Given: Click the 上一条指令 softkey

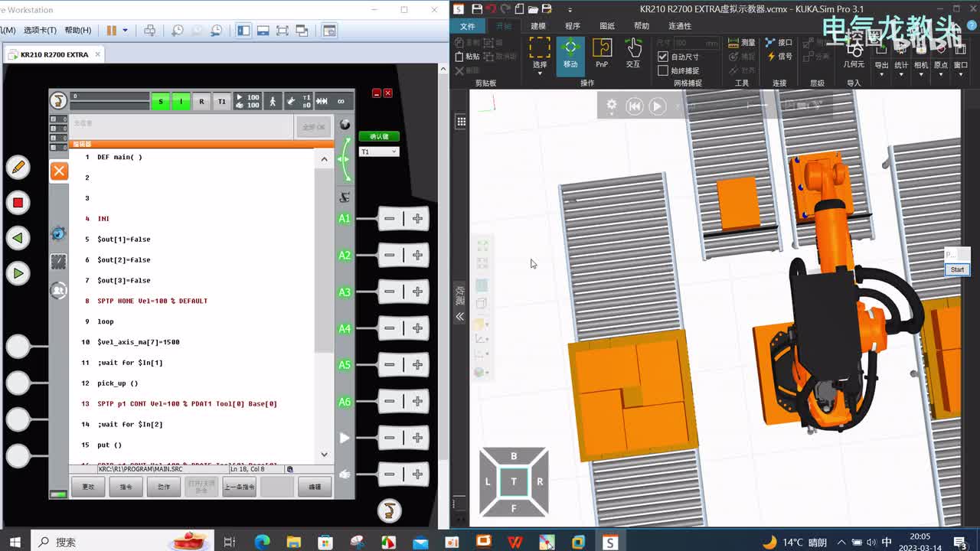Looking at the screenshot, I should tap(239, 487).
